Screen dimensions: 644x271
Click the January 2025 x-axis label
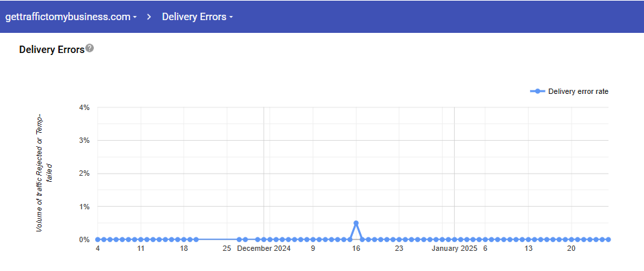(454, 249)
